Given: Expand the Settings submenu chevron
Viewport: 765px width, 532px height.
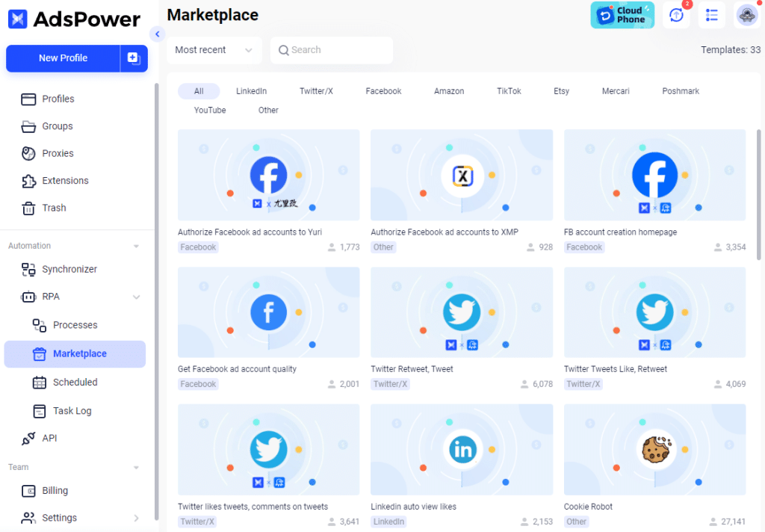Looking at the screenshot, I should 137,518.
